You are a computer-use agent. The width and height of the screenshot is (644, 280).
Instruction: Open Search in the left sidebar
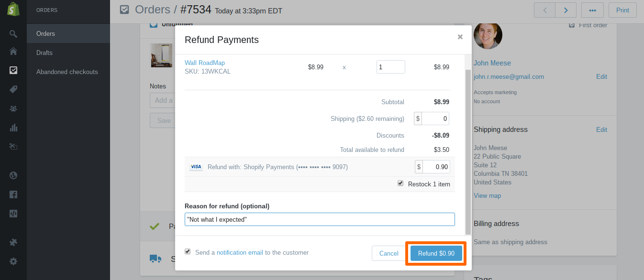13,34
